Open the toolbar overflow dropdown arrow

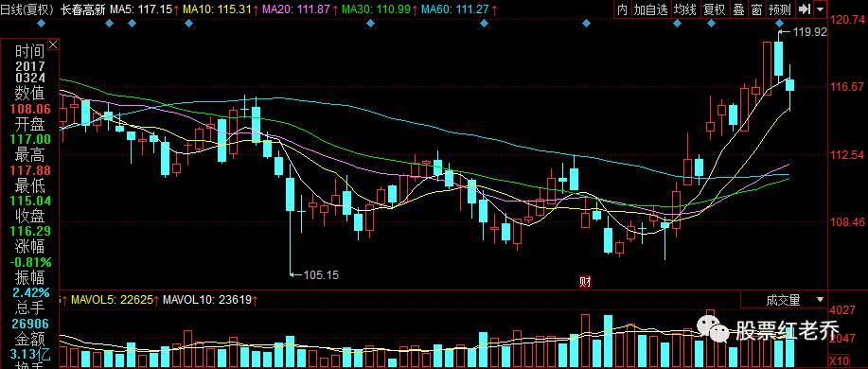click(x=820, y=9)
